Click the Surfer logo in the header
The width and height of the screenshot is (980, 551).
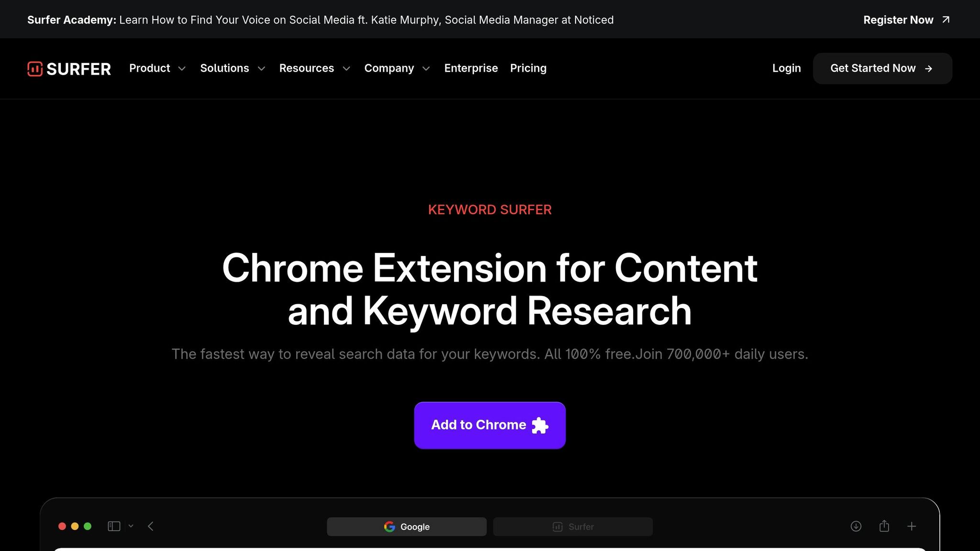[69, 69]
